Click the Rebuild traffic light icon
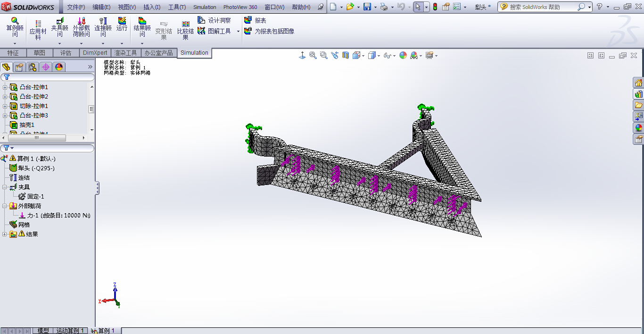The image size is (644, 334). click(x=435, y=7)
